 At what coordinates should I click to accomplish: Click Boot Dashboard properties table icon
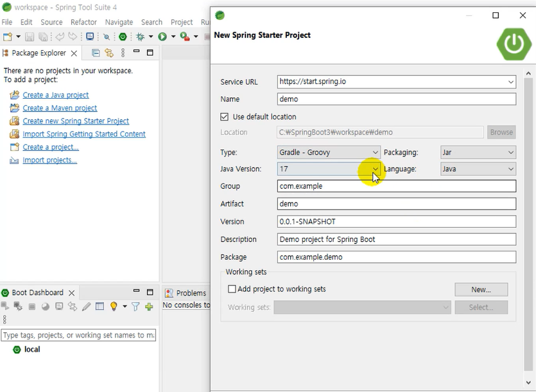99,307
